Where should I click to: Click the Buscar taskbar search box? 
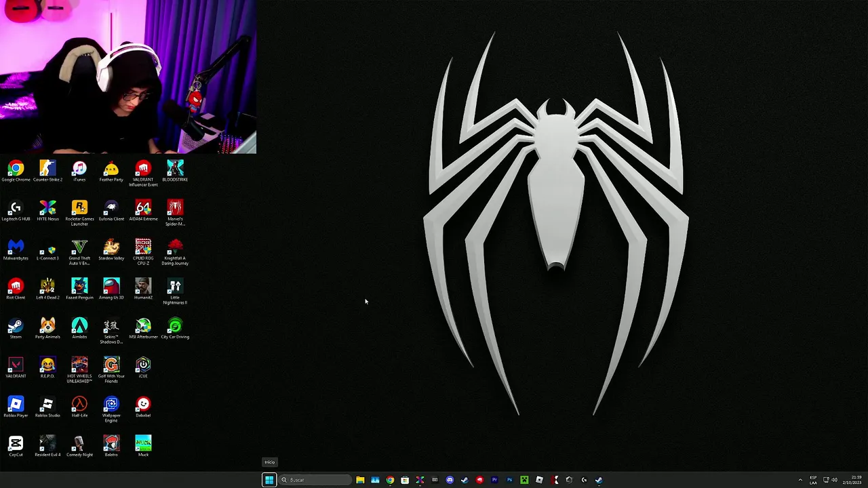coord(315,480)
